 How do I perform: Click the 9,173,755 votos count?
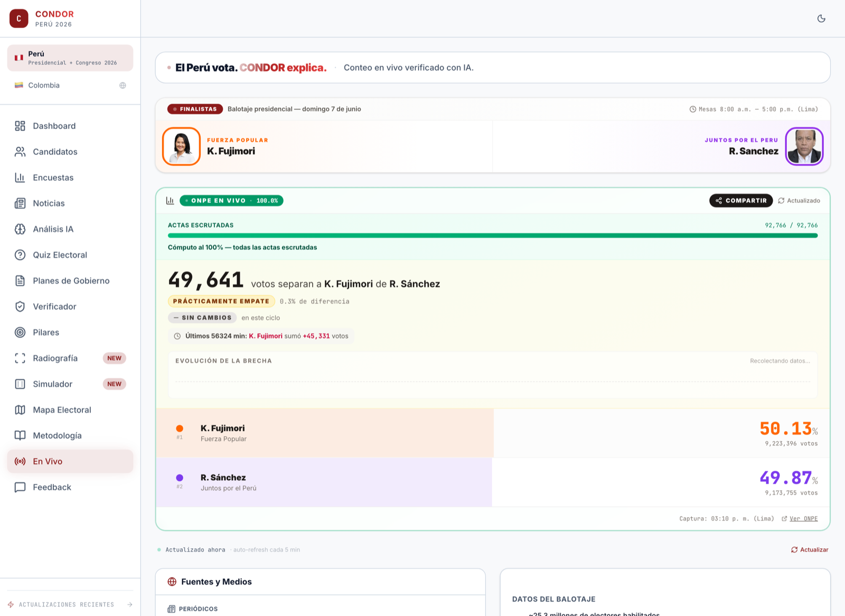click(791, 493)
